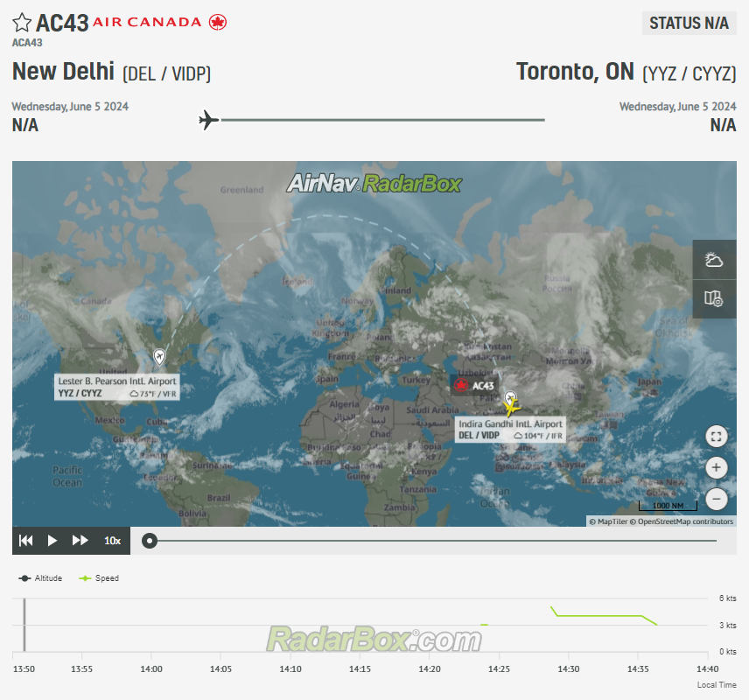Click the 6 kts axis label

click(727, 598)
